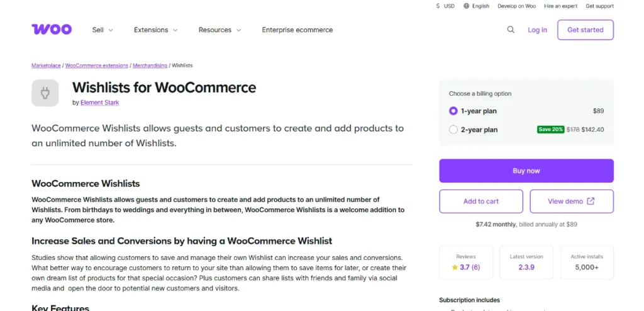Click the Get started button

pos(585,30)
